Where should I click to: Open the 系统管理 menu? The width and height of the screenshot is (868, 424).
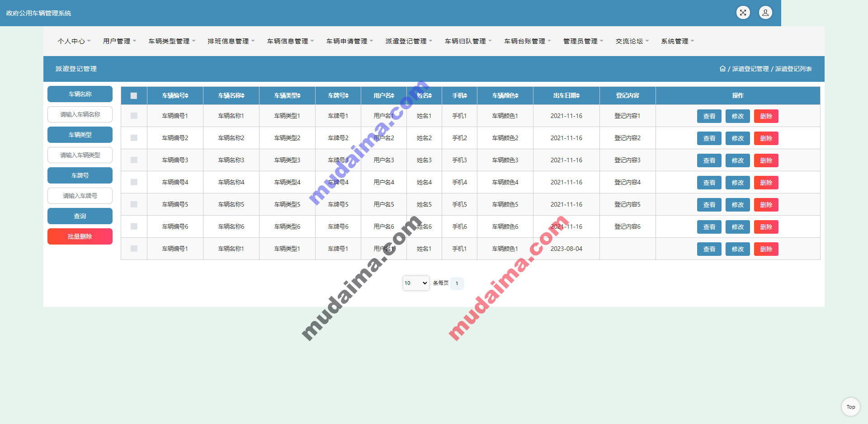[x=677, y=41]
